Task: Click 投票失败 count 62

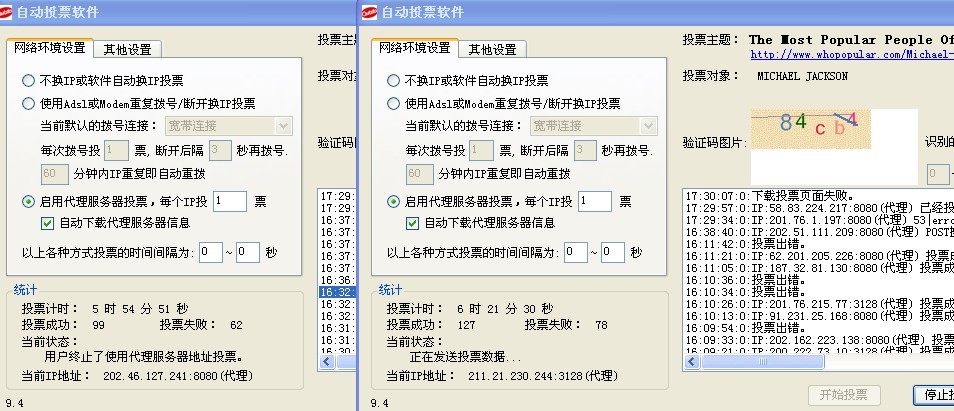Action: 236,325
